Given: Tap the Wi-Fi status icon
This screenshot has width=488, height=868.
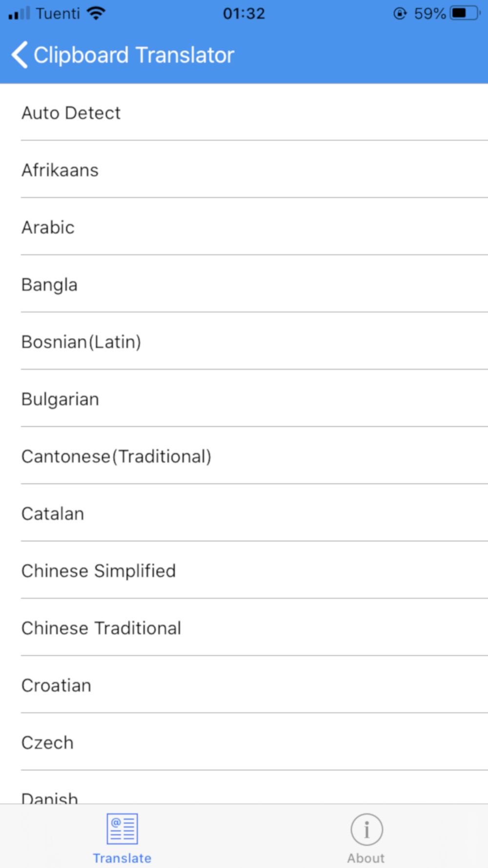Looking at the screenshot, I should (x=96, y=13).
